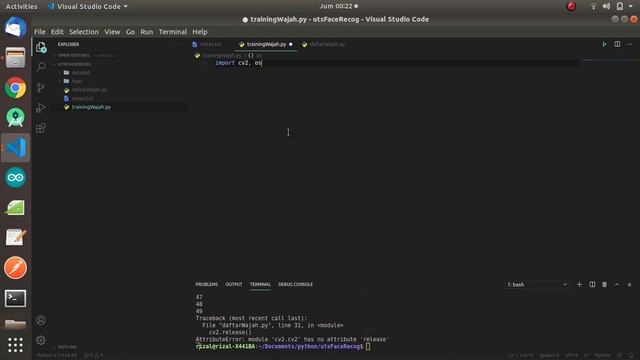Open the Selection menu

click(x=84, y=32)
